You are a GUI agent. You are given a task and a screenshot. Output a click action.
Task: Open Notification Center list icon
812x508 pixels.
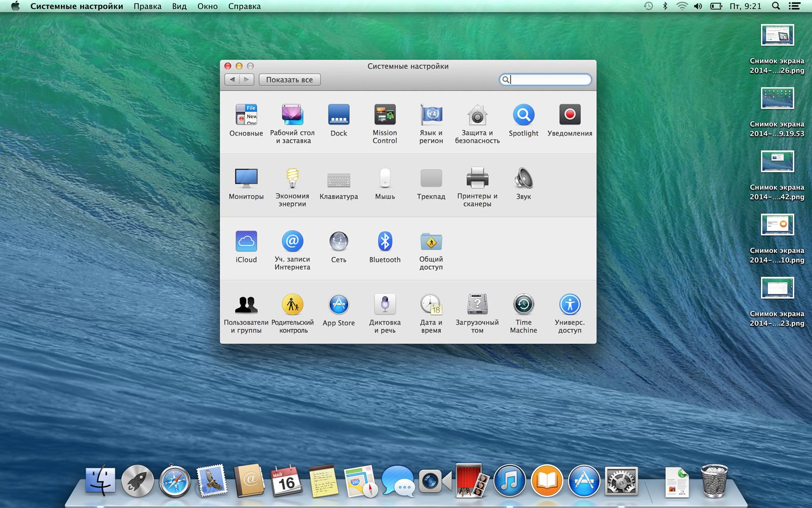click(794, 6)
